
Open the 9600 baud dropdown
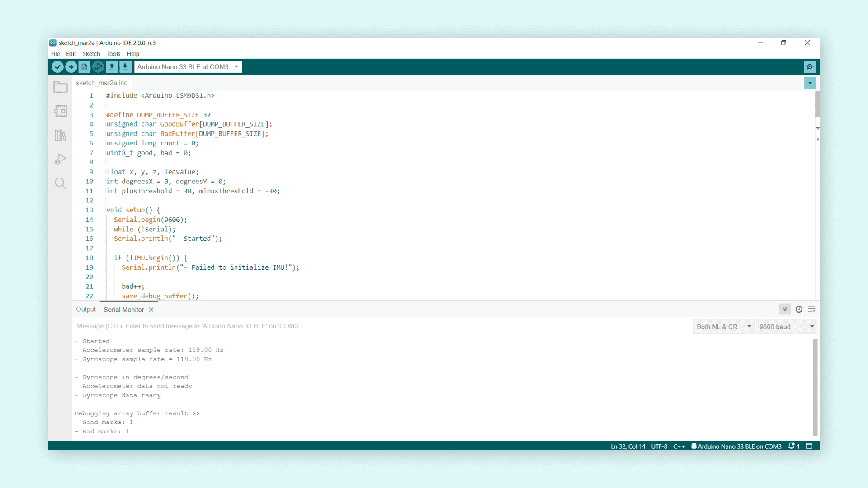(x=787, y=327)
